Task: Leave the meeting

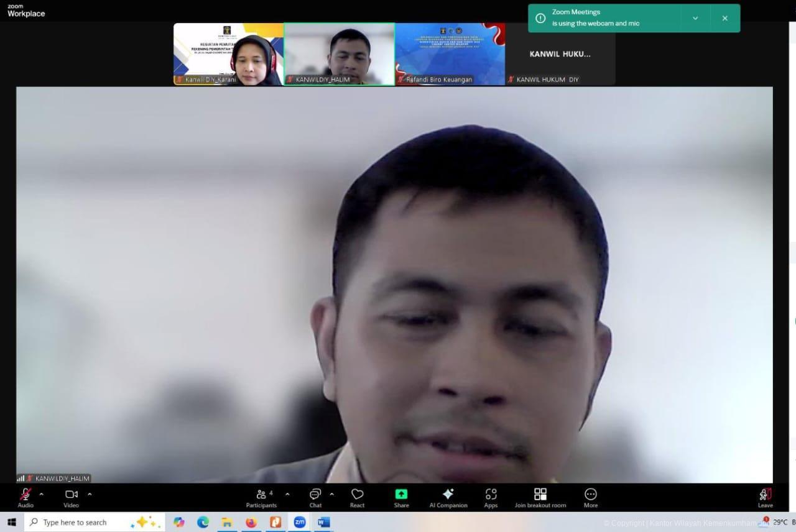Action: click(765, 497)
